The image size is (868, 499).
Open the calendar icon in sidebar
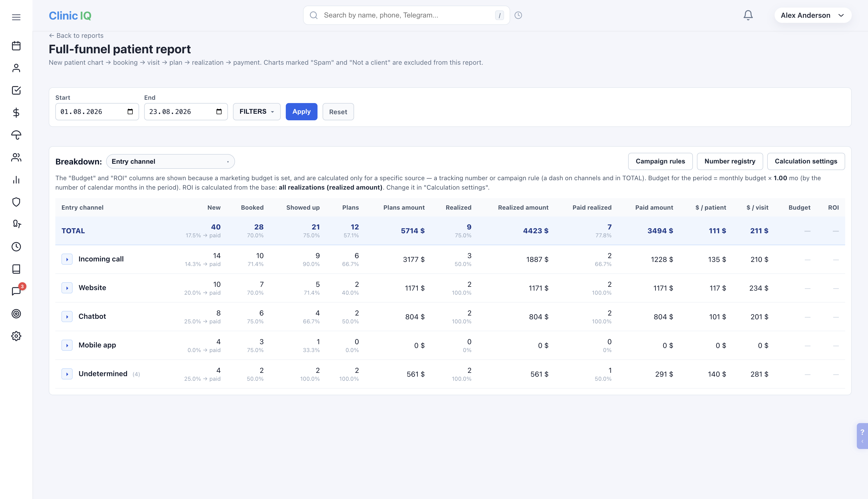(x=16, y=46)
